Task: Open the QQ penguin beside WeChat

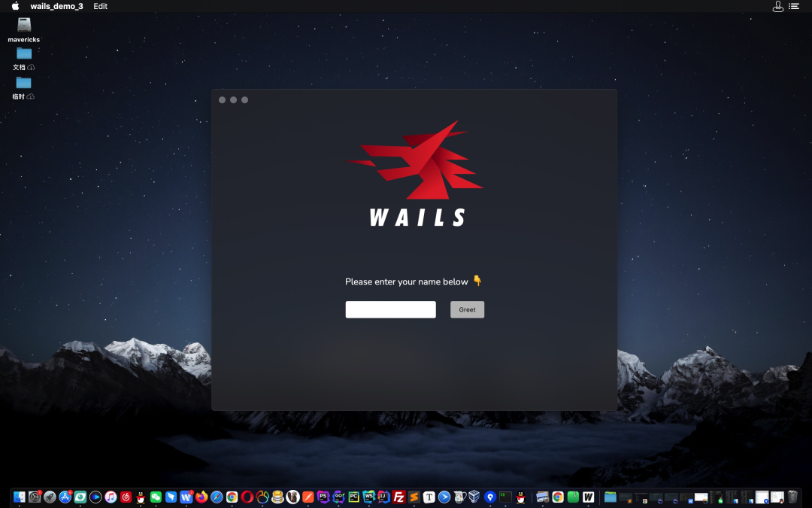Action: point(141,497)
